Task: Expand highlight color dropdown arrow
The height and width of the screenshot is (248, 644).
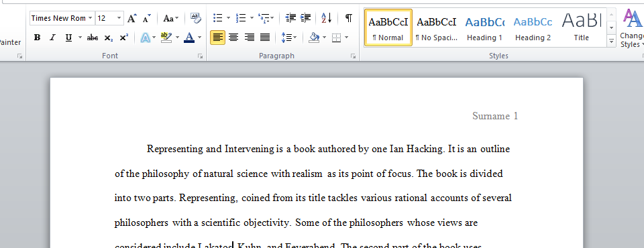Action: click(177, 38)
